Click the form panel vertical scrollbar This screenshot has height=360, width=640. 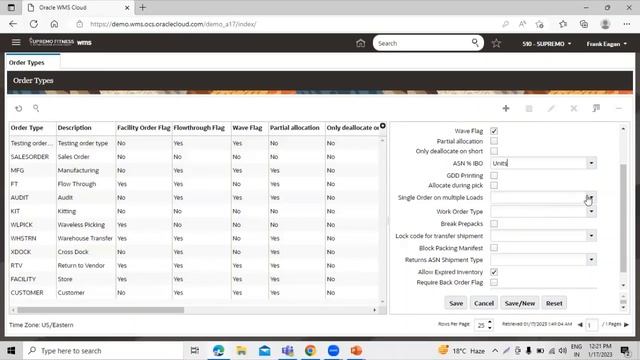[x=623, y=218]
